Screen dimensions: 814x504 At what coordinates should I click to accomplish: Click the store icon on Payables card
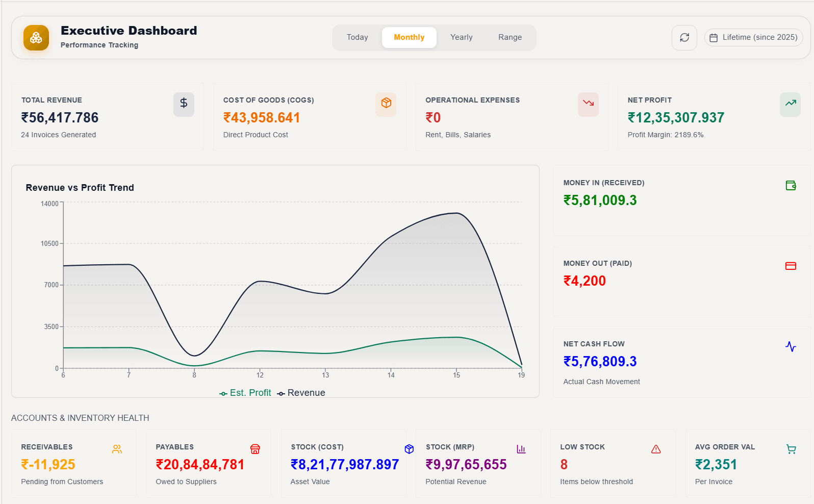[x=255, y=449]
